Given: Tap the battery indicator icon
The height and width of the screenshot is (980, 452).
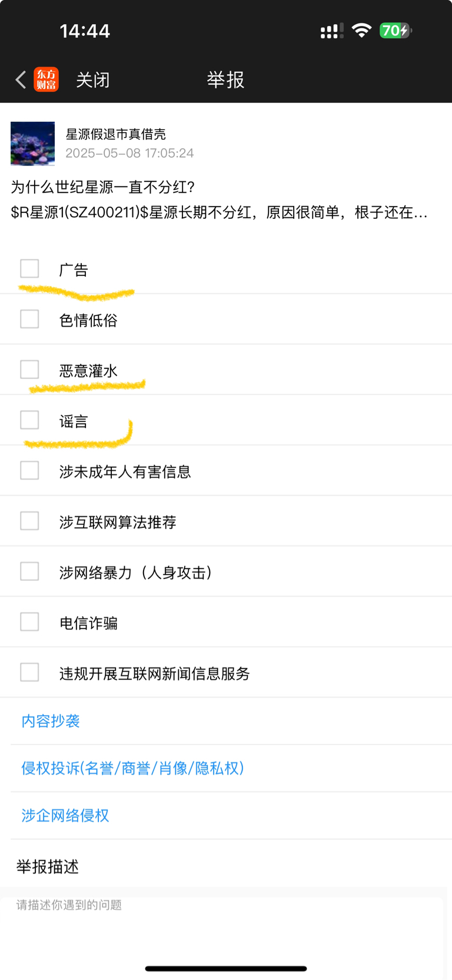Looking at the screenshot, I should [x=395, y=31].
